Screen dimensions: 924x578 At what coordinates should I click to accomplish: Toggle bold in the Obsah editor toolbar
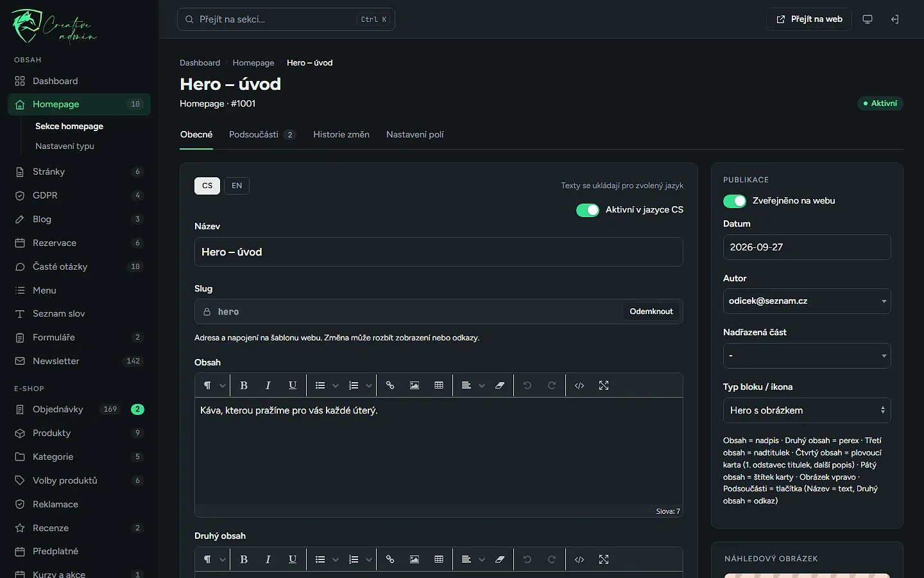click(244, 385)
